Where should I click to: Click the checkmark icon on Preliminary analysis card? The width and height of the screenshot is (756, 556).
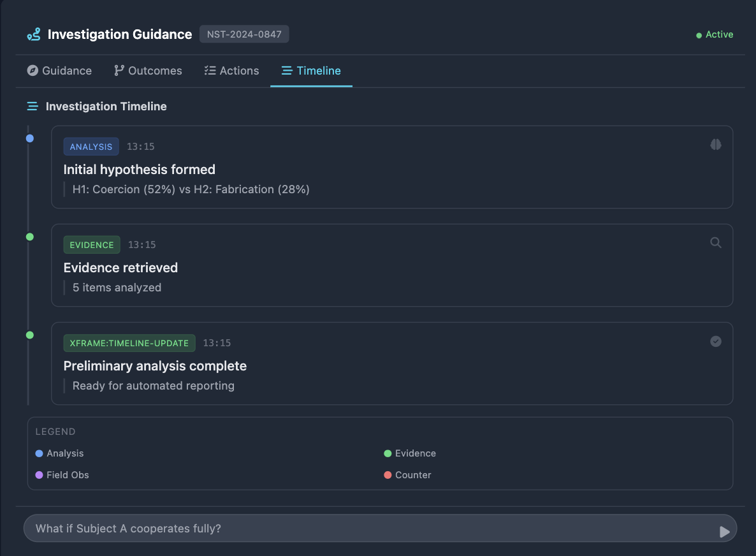[715, 341]
